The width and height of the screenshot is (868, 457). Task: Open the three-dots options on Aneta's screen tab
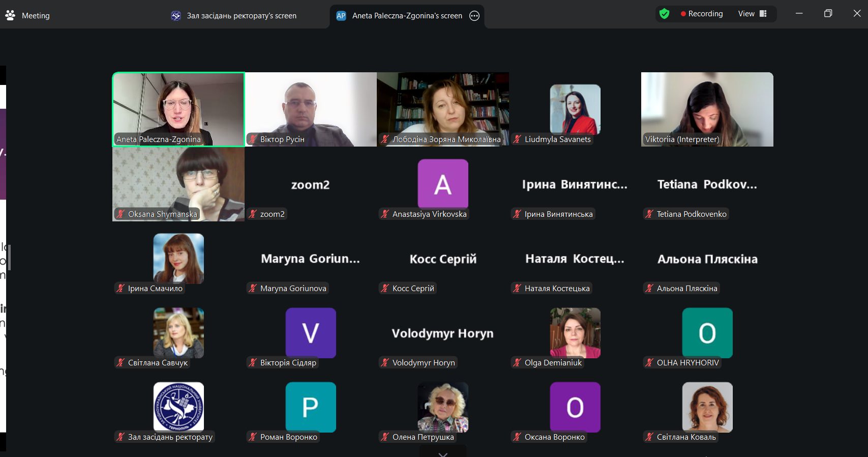pos(474,16)
